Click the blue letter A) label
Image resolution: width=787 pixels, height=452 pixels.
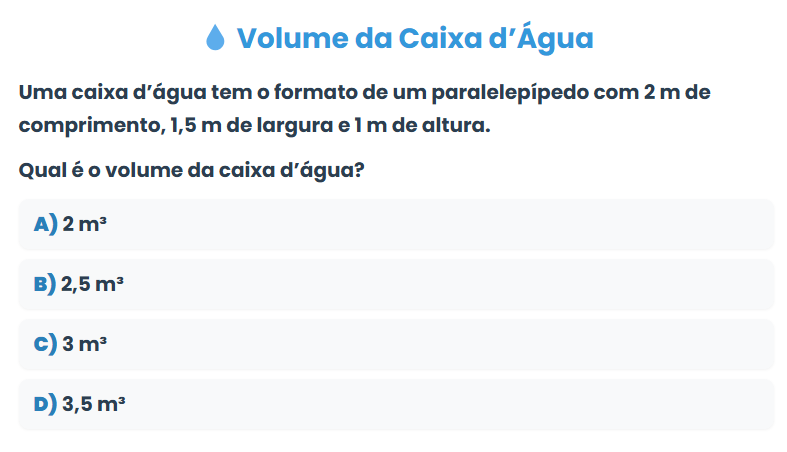pyautogui.click(x=45, y=225)
